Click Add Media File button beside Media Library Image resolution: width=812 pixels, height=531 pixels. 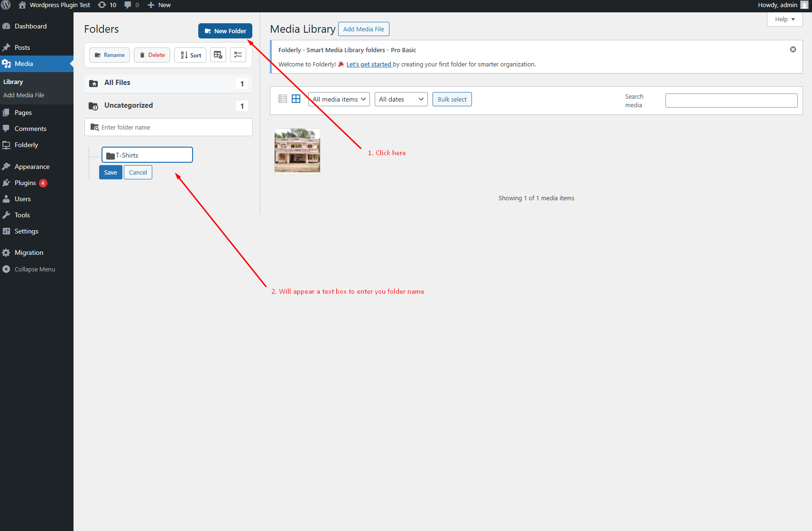[364, 29]
